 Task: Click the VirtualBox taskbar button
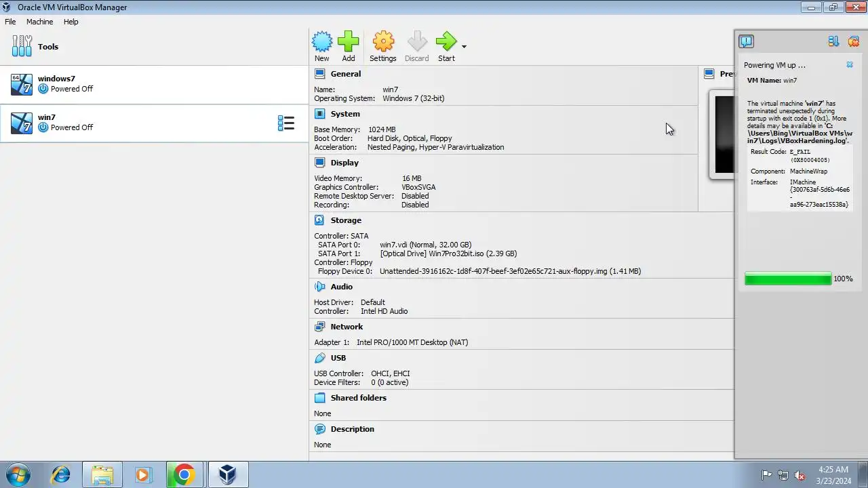coord(228,474)
